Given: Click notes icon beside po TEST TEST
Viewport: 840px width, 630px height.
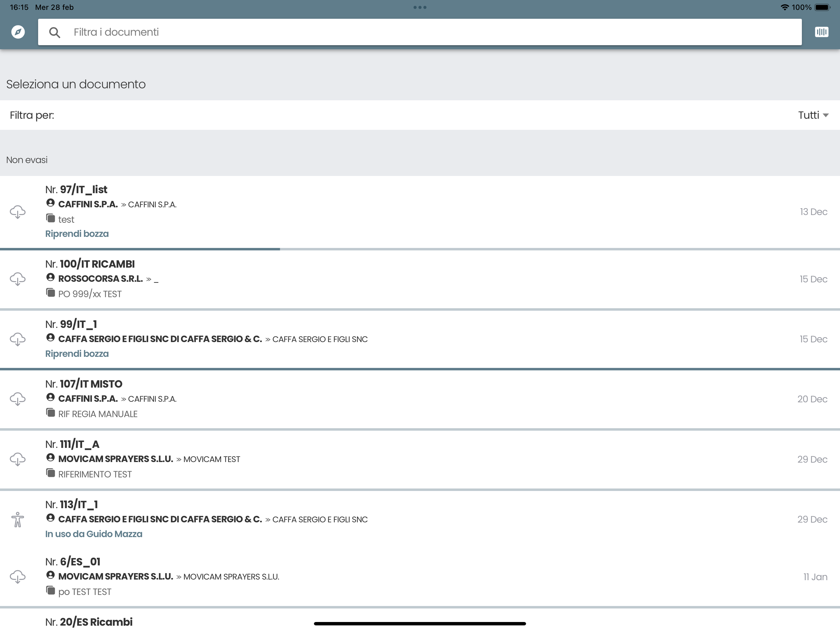Looking at the screenshot, I should pos(50,591).
